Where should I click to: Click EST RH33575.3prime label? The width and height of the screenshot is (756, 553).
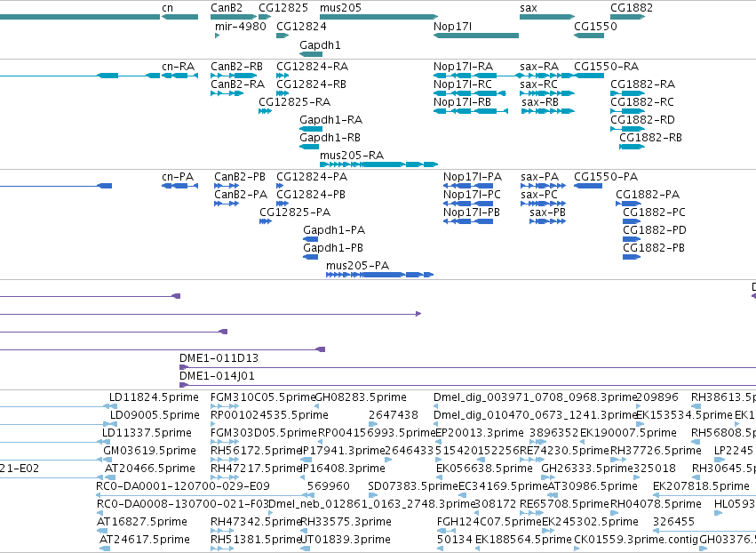coord(346,522)
